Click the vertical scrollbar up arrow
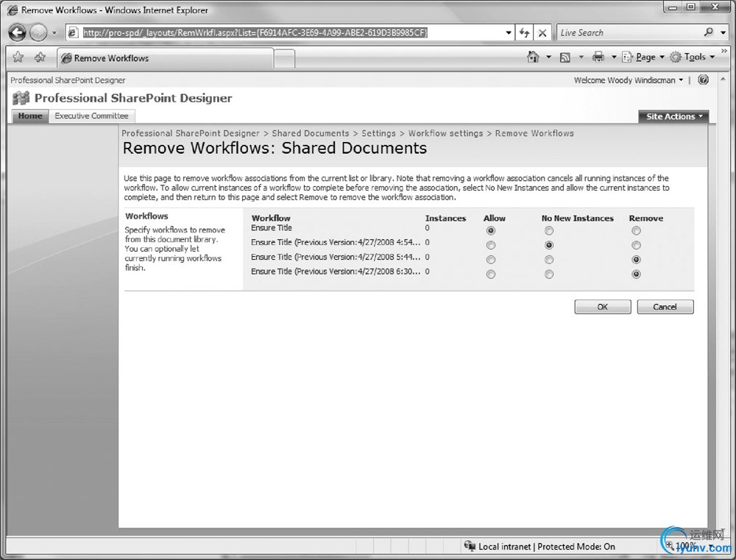 pos(723,79)
